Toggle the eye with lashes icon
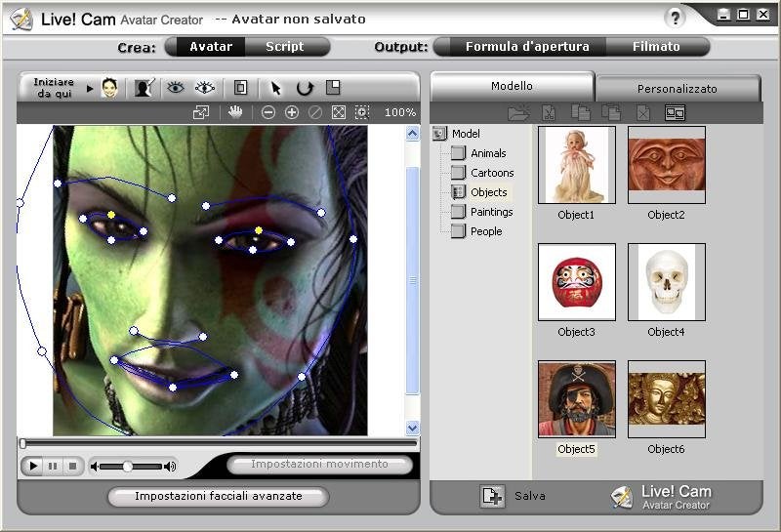This screenshot has height=532, width=781. 205,88
